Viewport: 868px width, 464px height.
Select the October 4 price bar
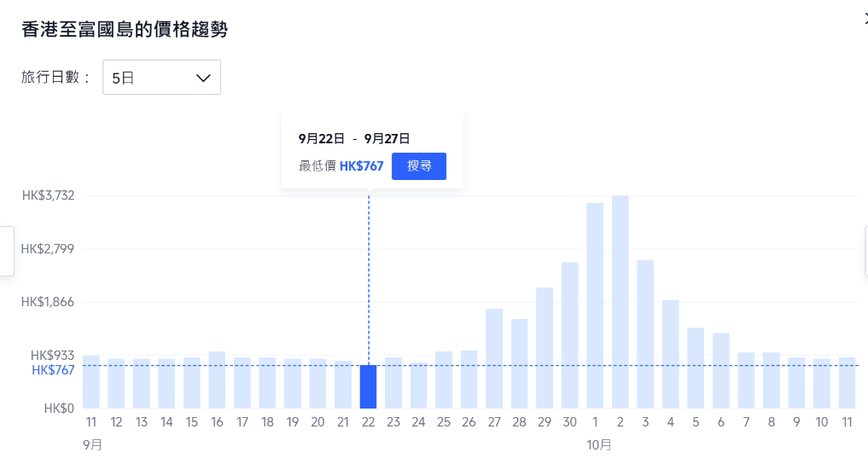click(670, 354)
